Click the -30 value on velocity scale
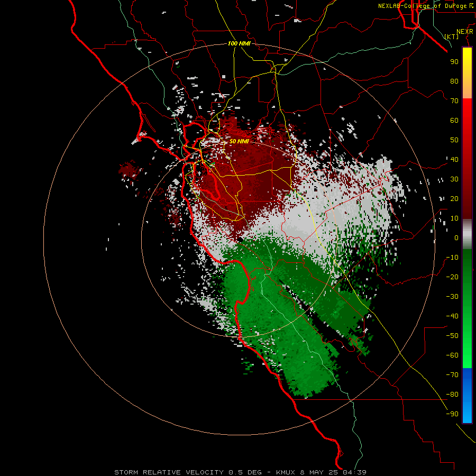This screenshot has height=476, width=476. tap(452, 297)
